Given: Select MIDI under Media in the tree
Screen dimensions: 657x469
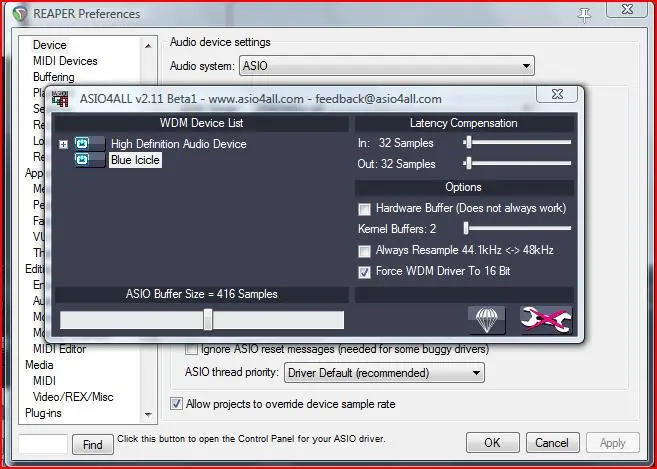Looking at the screenshot, I should tap(44, 381).
